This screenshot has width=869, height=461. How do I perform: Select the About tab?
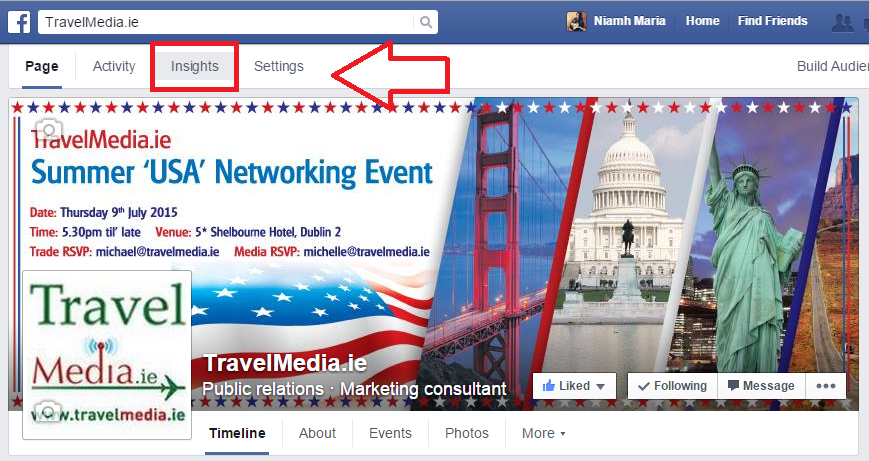pyautogui.click(x=318, y=433)
